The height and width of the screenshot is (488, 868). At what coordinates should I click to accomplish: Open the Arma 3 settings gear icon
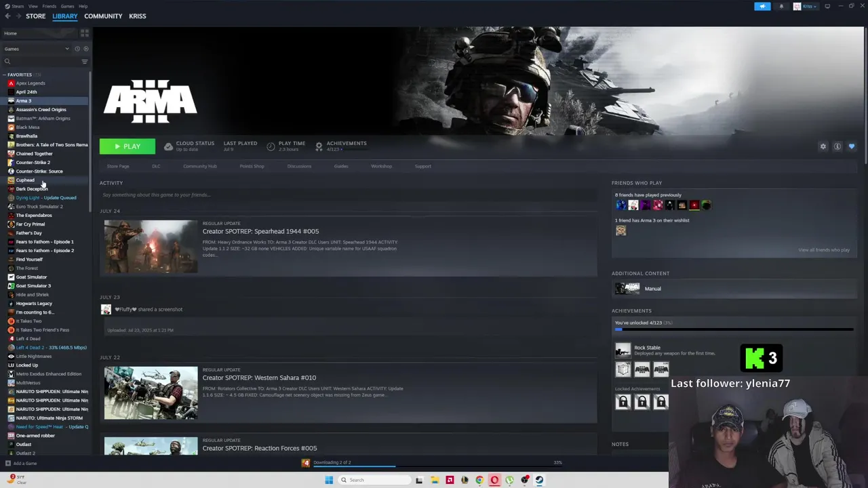click(823, 146)
